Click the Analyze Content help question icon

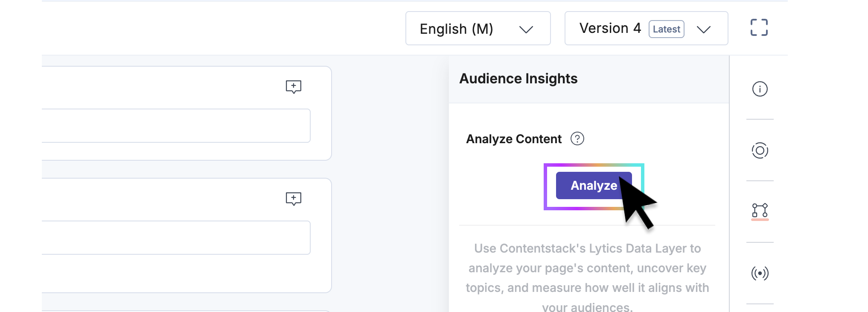coord(577,139)
